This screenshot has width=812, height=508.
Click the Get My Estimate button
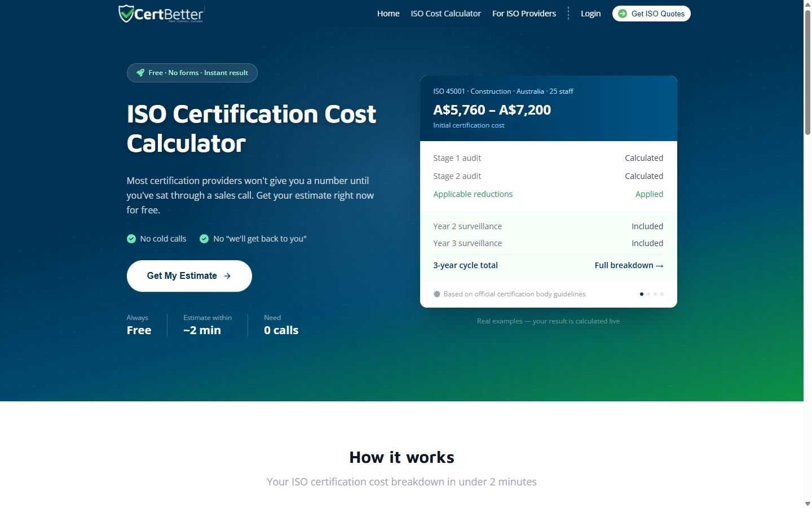click(x=189, y=276)
